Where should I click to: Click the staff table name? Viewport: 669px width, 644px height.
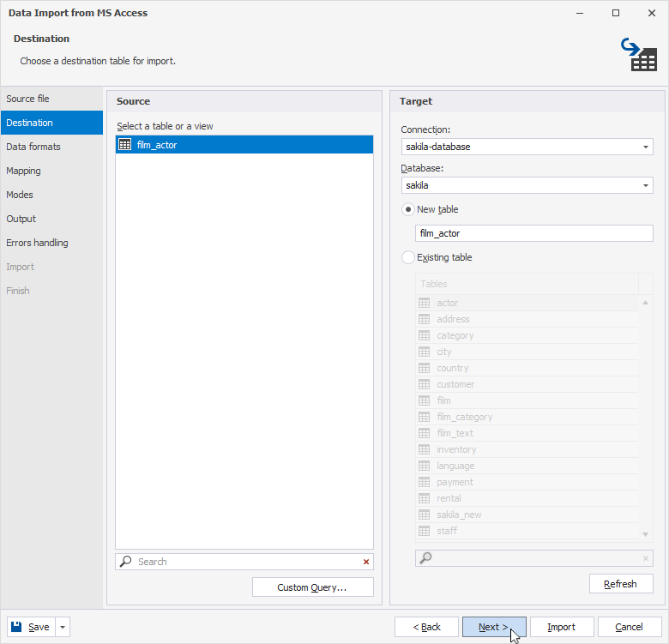[x=447, y=531]
